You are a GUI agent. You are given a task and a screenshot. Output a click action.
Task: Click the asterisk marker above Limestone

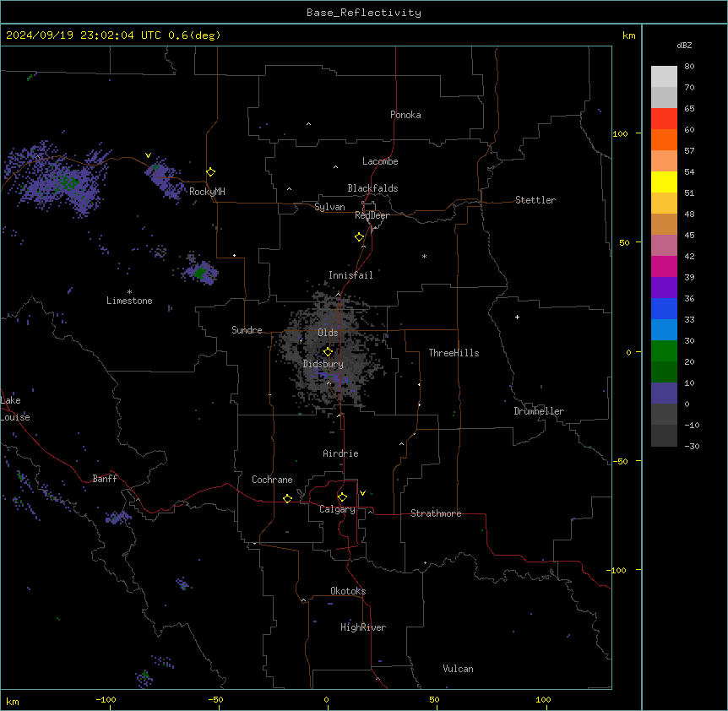click(x=129, y=291)
